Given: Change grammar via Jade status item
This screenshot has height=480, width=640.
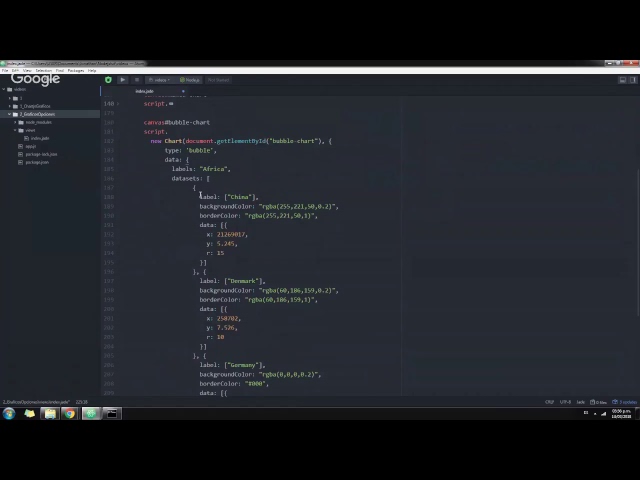Looking at the screenshot, I should [x=580, y=402].
